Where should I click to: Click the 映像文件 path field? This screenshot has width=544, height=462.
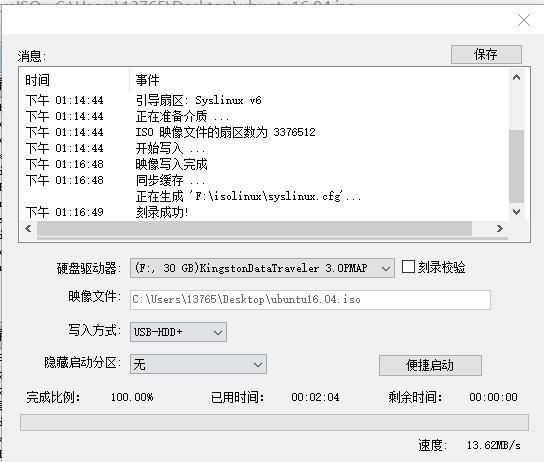310,299
